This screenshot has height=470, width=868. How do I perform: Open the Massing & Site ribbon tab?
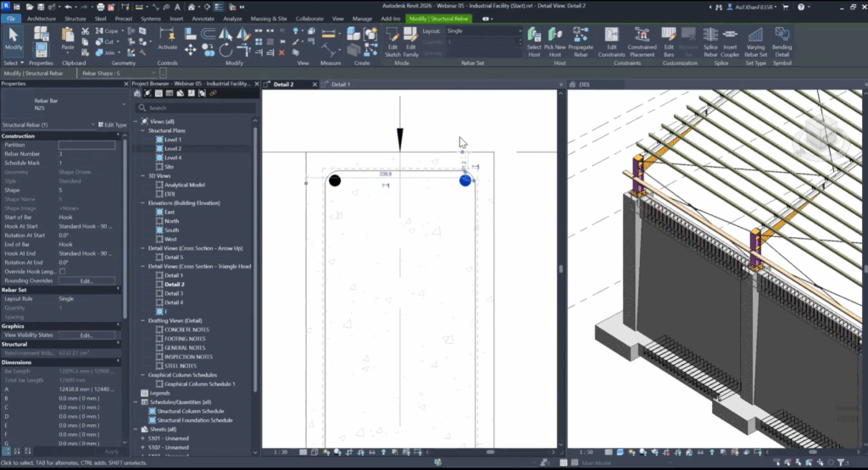pyautogui.click(x=269, y=19)
